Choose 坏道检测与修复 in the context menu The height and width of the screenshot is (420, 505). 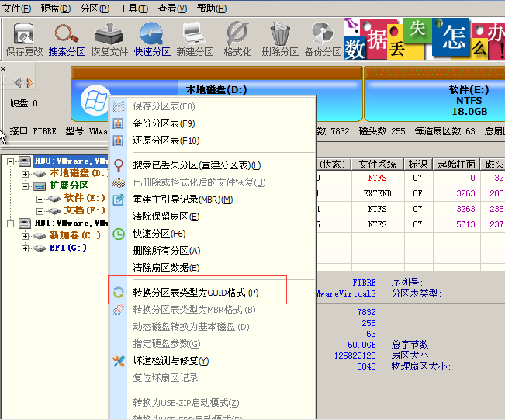(x=171, y=361)
